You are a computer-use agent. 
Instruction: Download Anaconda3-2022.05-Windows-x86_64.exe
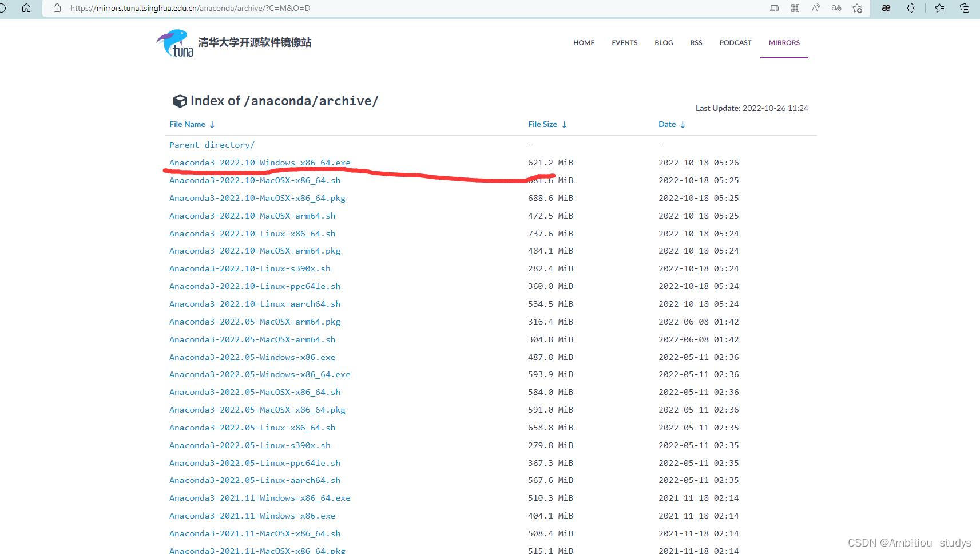[x=260, y=374]
